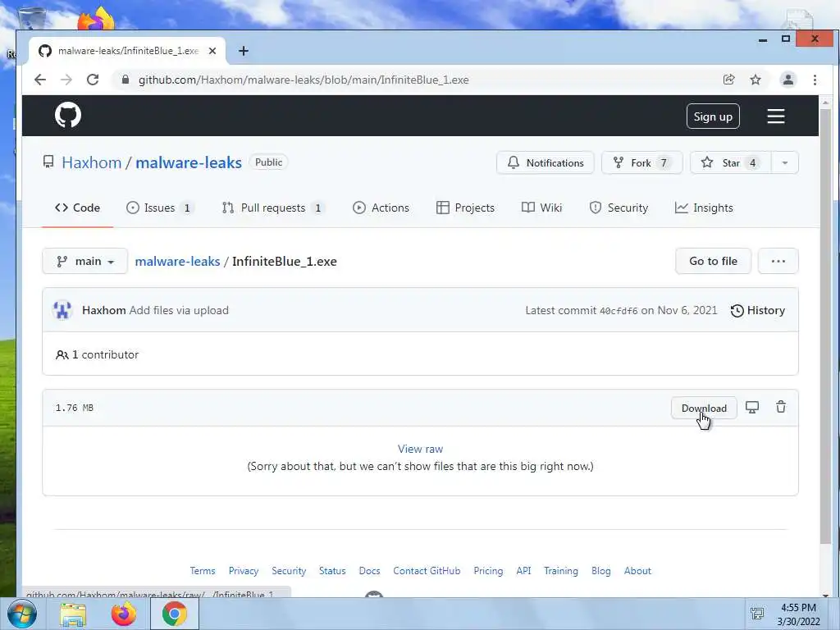Open the Pull requests tab
The image size is (840, 630).
point(273,208)
